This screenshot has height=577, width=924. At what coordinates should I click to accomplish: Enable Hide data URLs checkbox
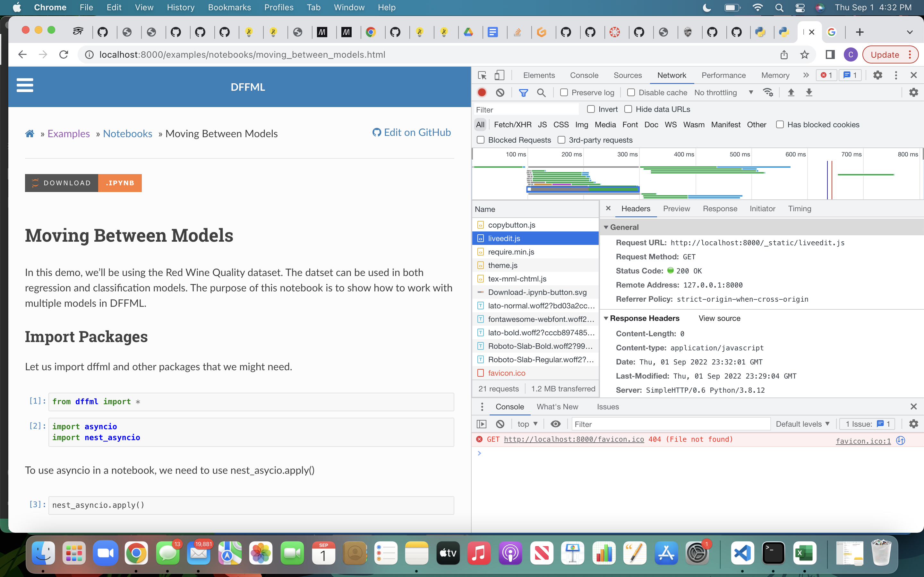point(628,109)
